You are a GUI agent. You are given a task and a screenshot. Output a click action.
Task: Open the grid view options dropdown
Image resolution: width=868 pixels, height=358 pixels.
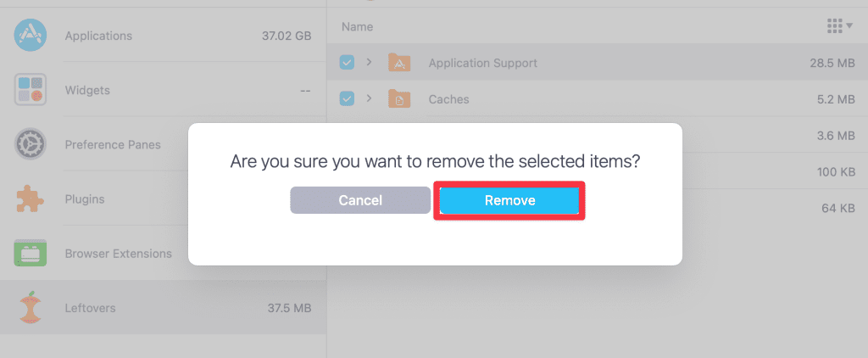839,26
